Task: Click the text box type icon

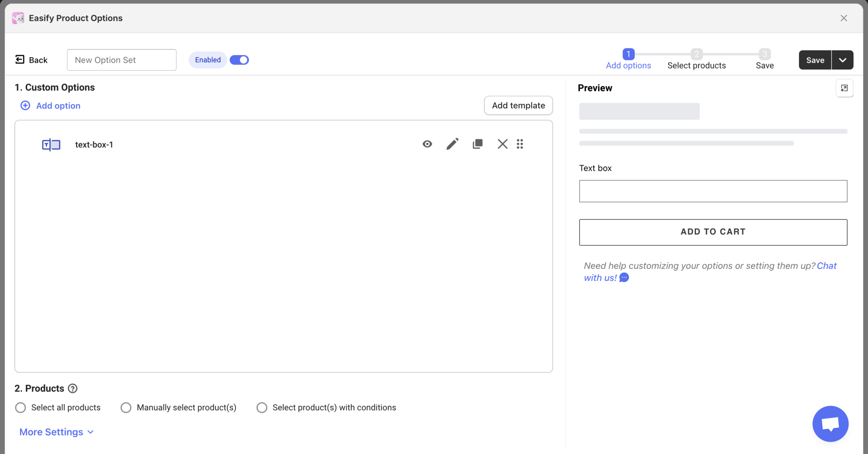Action: (51, 145)
